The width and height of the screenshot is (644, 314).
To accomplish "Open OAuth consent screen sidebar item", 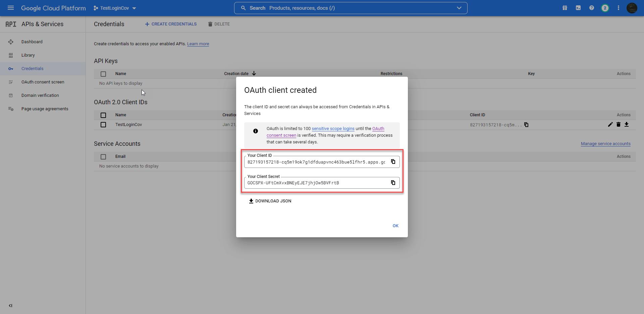I will point(43,82).
